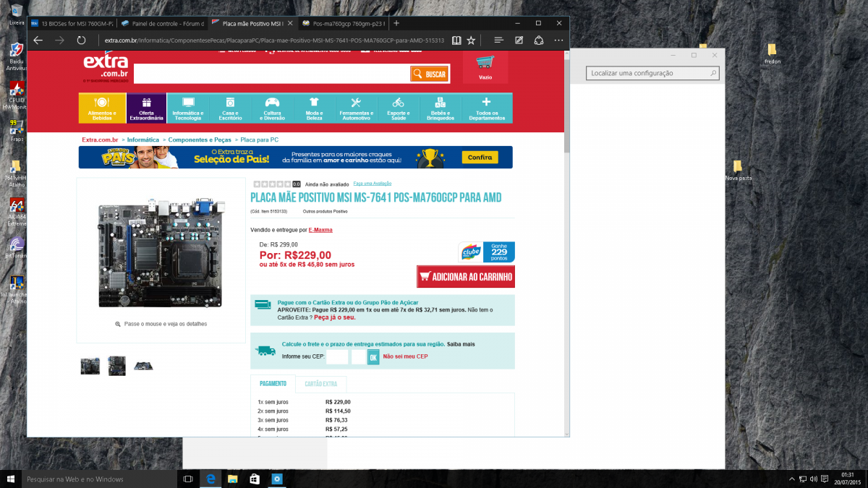Open Edge more actions menu
Viewport: 868px width, 488px height.
pos(559,40)
